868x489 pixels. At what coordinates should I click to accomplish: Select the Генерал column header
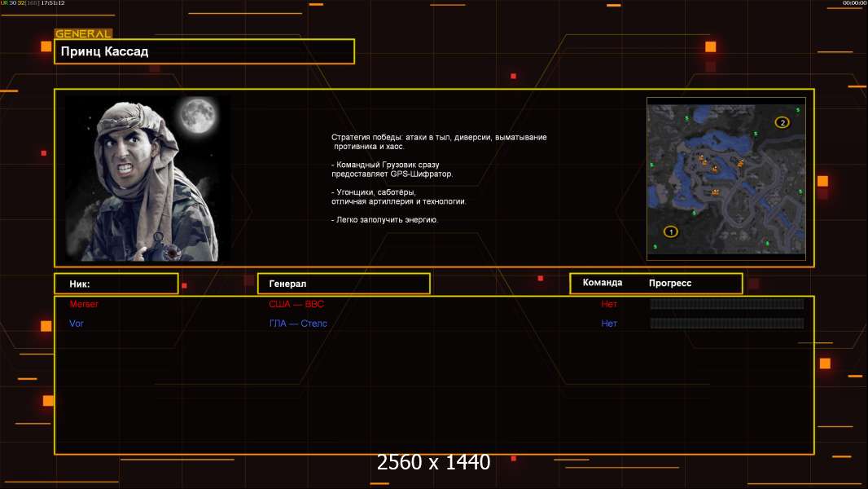[x=344, y=284]
